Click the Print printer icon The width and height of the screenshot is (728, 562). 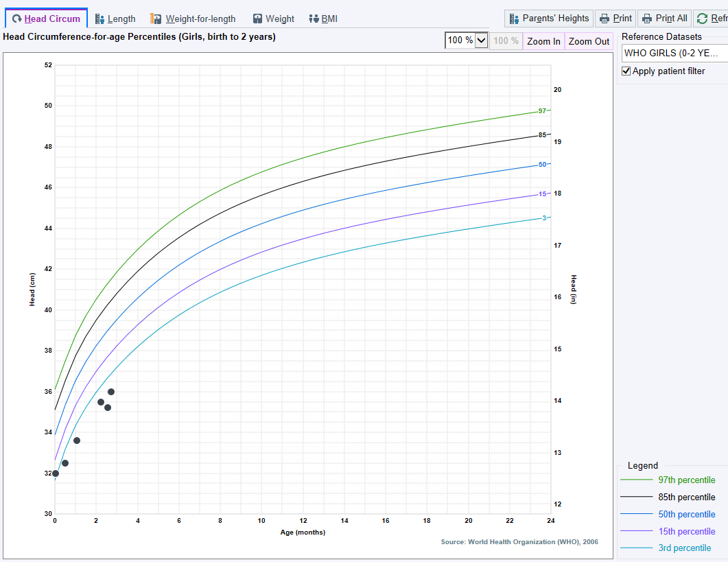[604, 19]
